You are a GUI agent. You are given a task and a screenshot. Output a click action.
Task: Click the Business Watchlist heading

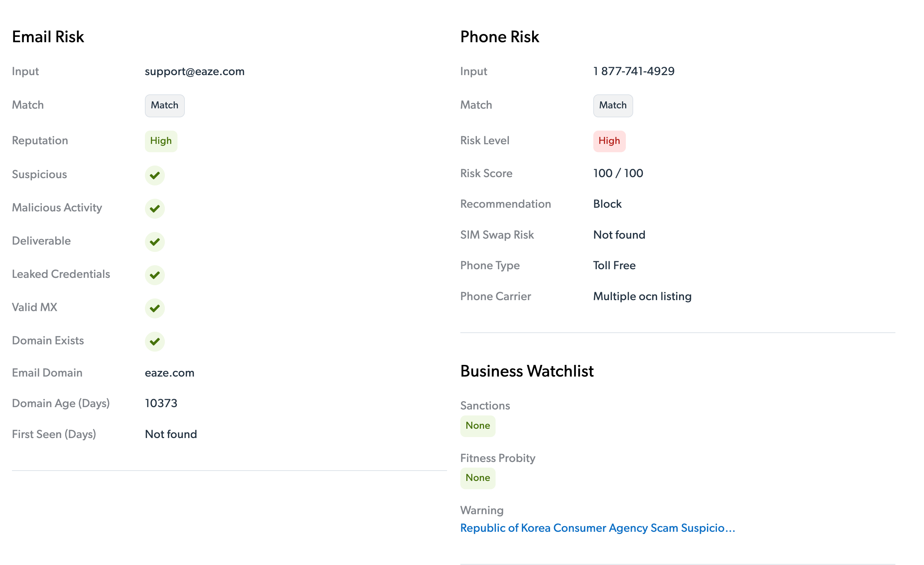point(526,371)
